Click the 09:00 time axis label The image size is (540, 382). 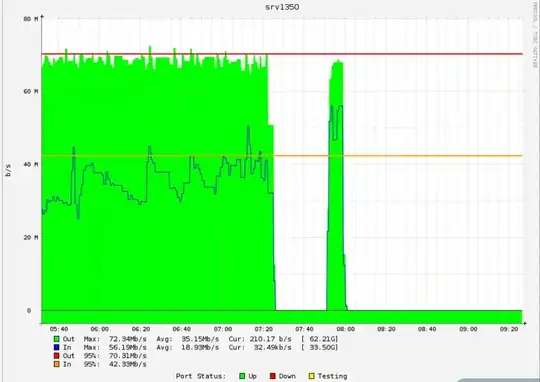click(468, 329)
